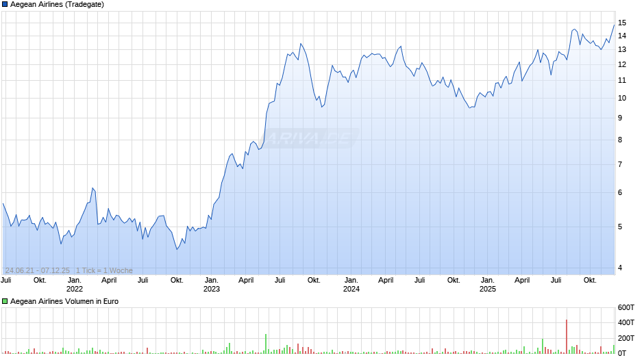Click the tall green volume bar in mid-2023
Screen dimensions: 644x360
[266, 344]
